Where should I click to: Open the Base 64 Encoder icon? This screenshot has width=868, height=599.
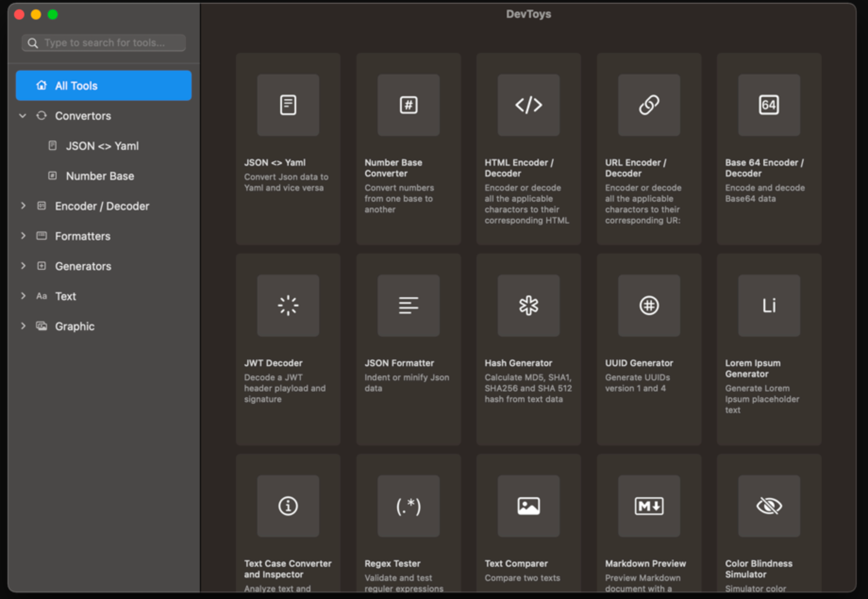(x=769, y=105)
